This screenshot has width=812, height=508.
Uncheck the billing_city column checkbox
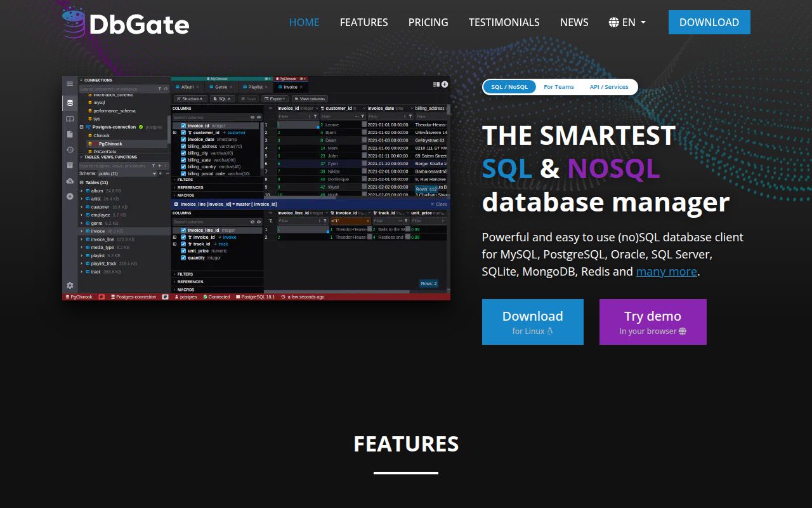183,153
